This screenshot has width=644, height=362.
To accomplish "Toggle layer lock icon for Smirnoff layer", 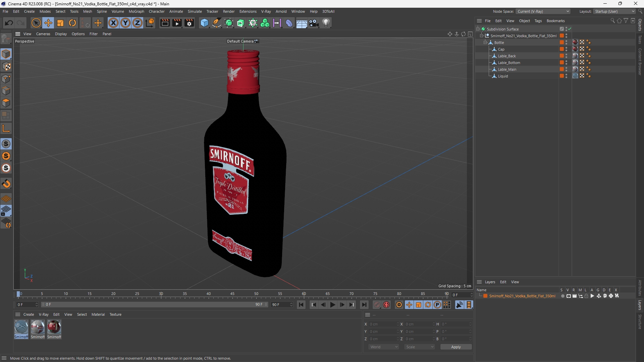I will click(x=586, y=296).
